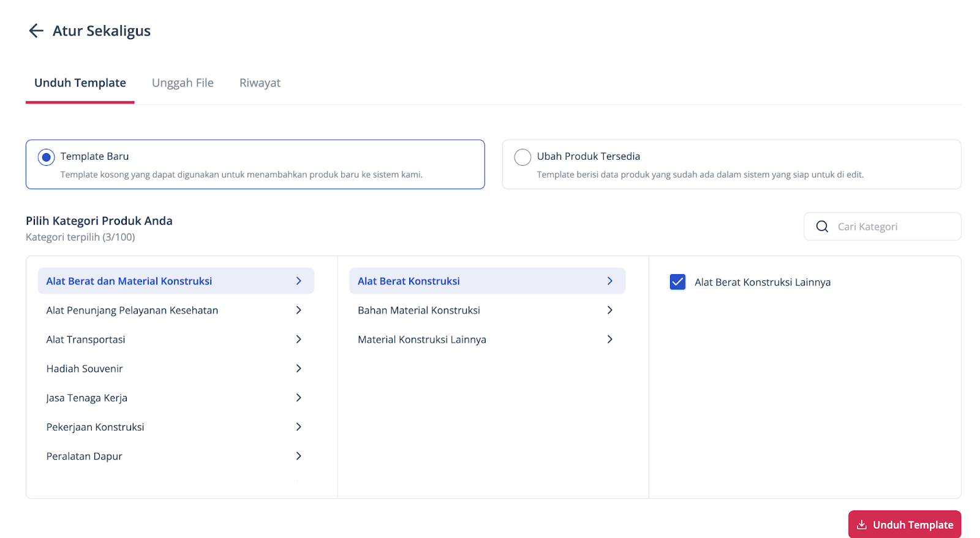Open the Peralatan Dapur category
The height and width of the screenshot is (538, 980).
[x=176, y=456]
